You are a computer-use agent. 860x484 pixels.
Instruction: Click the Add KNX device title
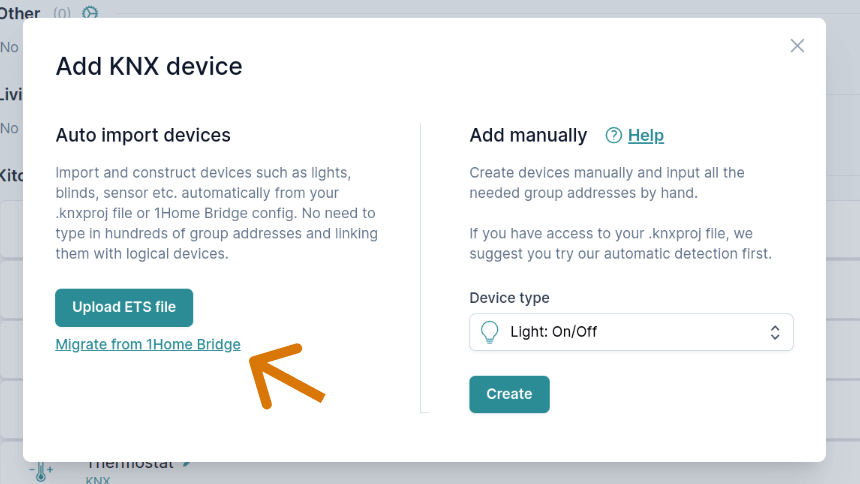click(x=149, y=67)
